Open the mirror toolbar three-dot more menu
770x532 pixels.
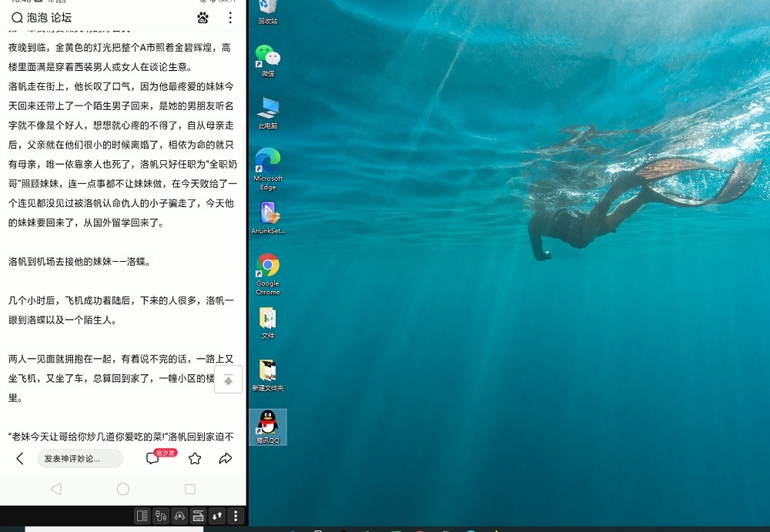(x=236, y=516)
